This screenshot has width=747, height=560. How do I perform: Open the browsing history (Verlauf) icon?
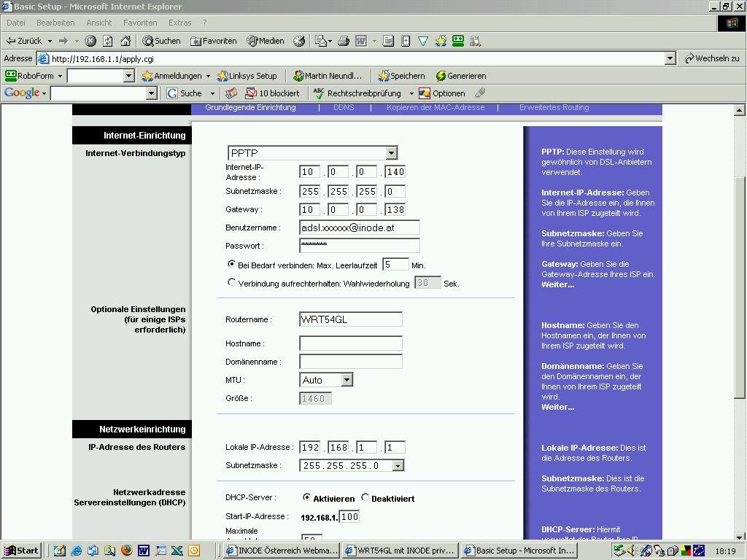pyautogui.click(x=299, y=41)
